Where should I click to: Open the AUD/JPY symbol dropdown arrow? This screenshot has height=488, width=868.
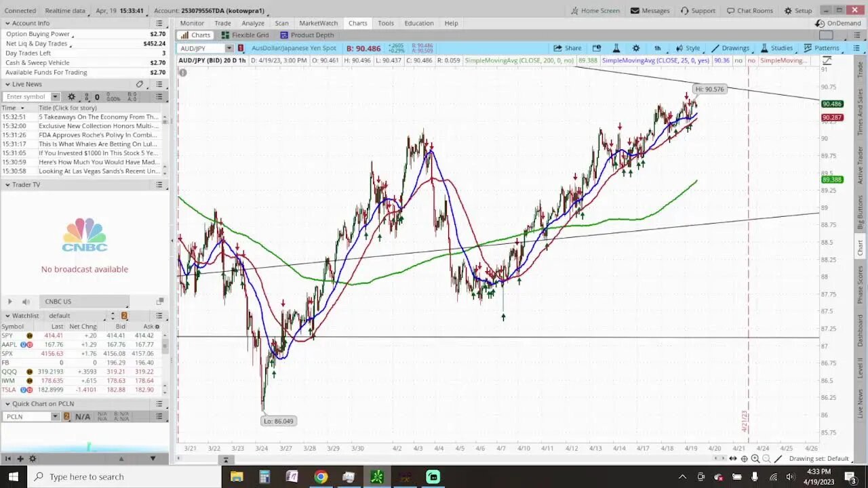tap(229, 48)
